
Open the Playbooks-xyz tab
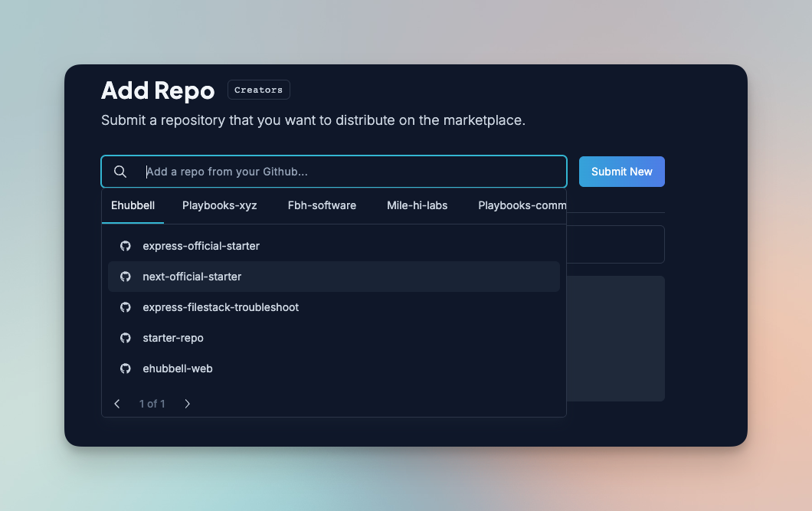click(x=220, y=205)
